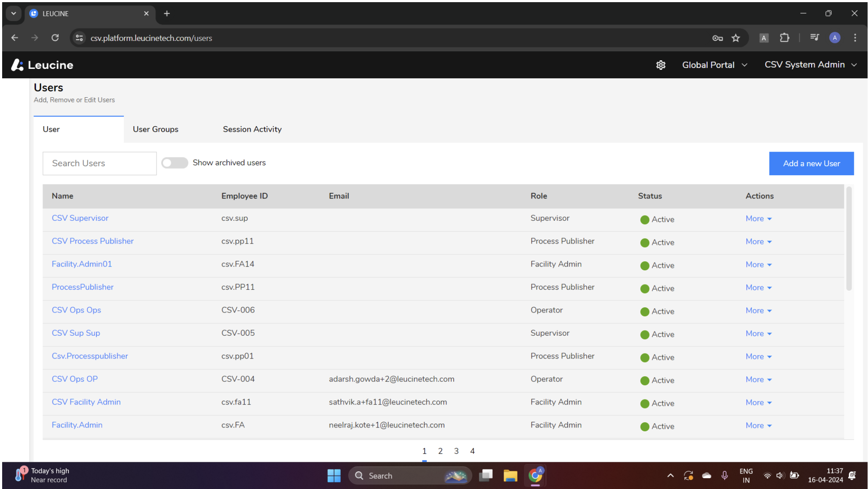Focus the Search Users field
This screenshot has height=489, width=868.
(x=99, y=164)
